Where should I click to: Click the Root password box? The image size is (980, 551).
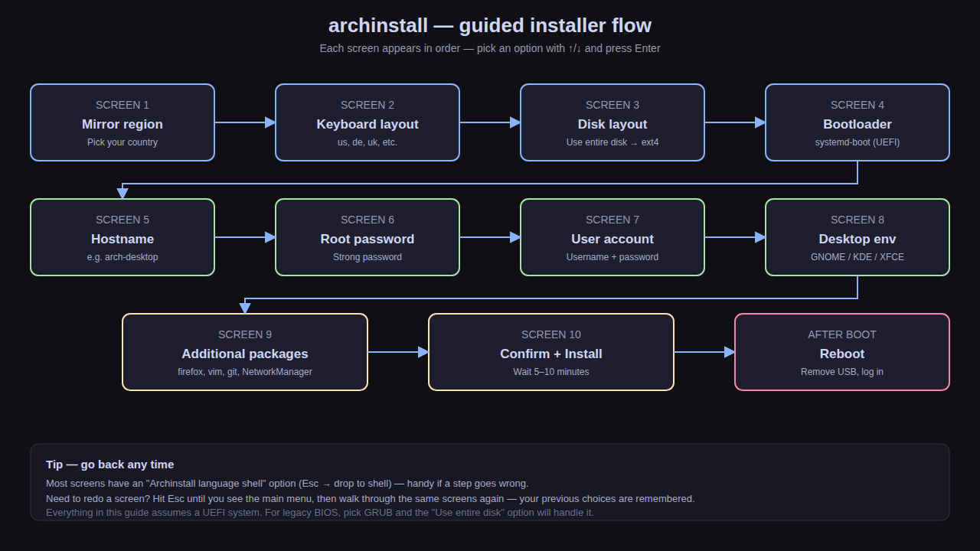(x=367, y=237)
